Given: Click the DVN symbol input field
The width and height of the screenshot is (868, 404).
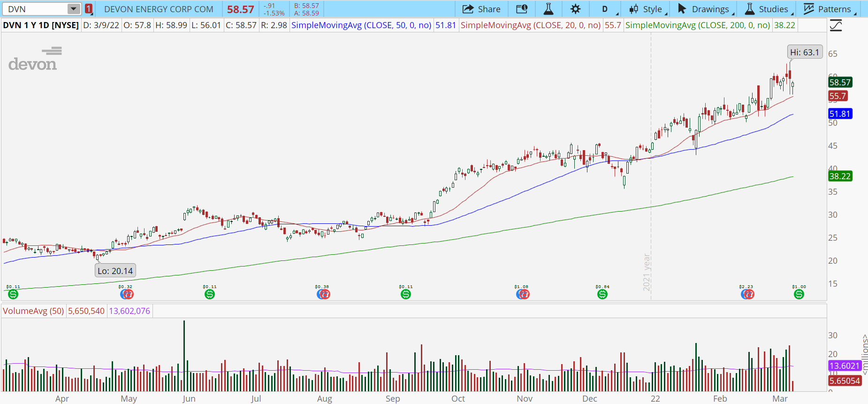Looking at the screenshot, I should click(35, 9).
